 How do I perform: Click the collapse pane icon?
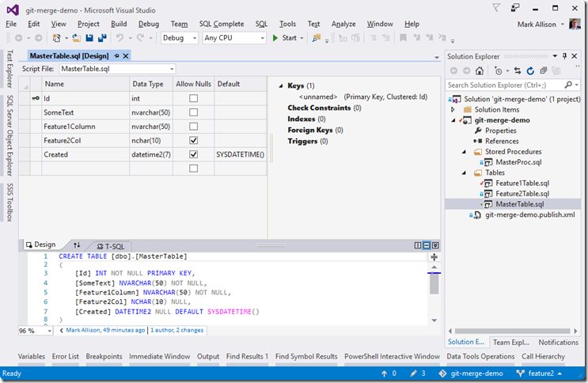[x=435, y=245]
